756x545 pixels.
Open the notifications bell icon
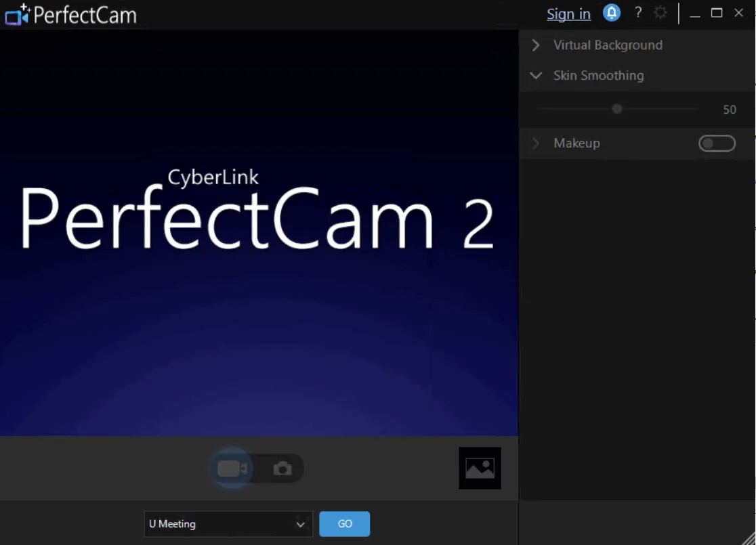[611, 13]
